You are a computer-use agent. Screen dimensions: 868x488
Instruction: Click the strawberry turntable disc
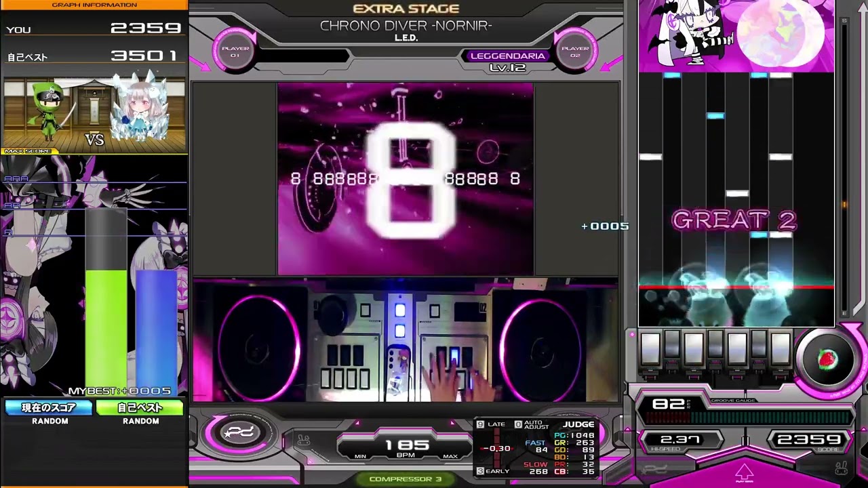coord(827,360)
